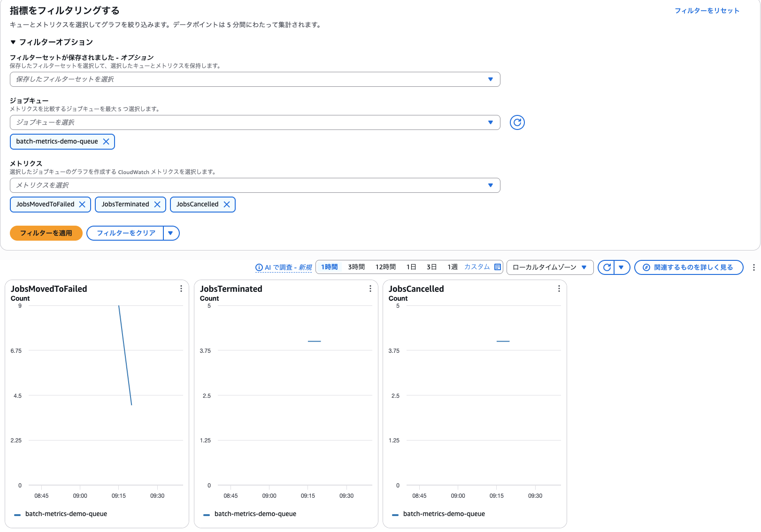The height and width of the screenshot is (532, 761).
Task: Click the JobsTerminated legend color swatch
Action: click(207, 515)
